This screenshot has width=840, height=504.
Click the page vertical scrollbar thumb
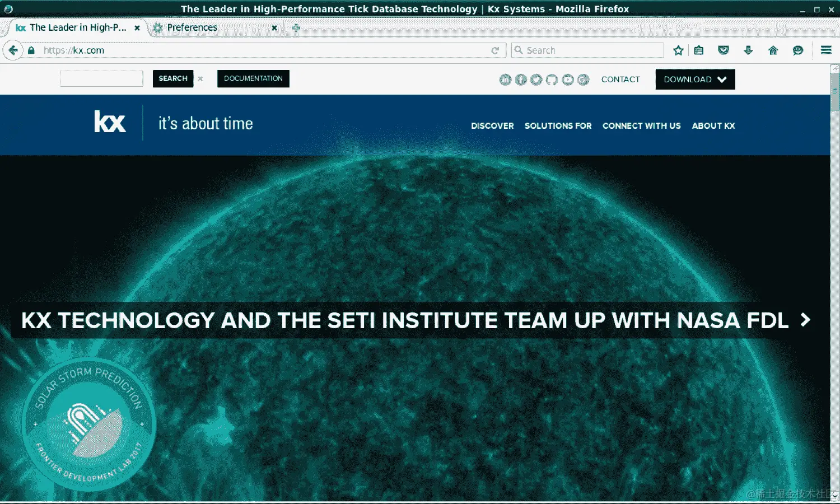coord(835,91)
